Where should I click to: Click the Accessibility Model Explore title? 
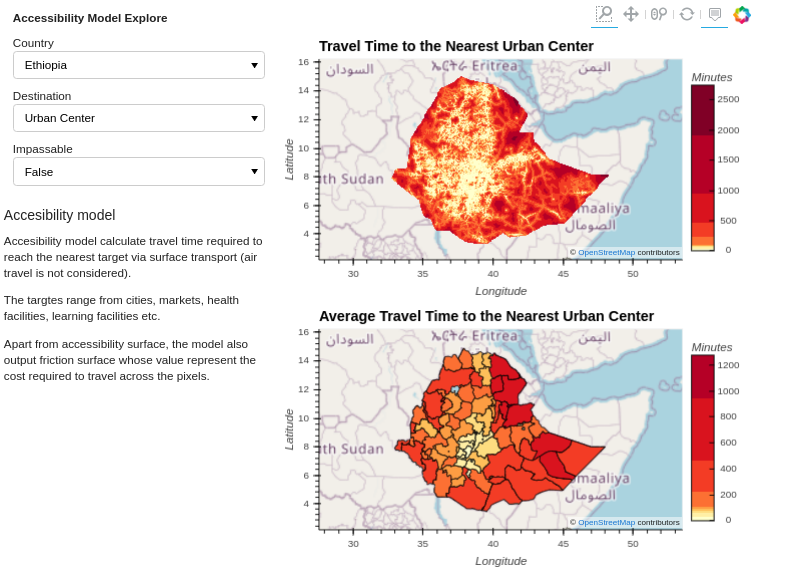coord(90,18)
